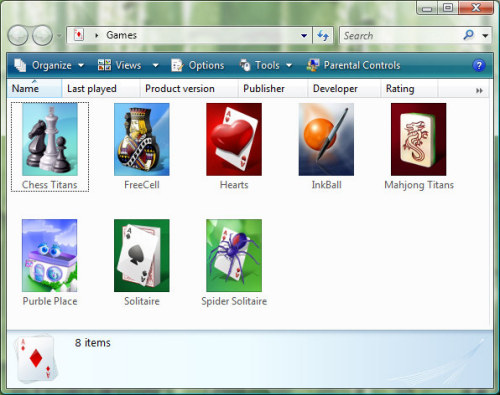Expand the Views dropdown arrow
Viewport: 500px width, 395px height.
(x=155, y=65)
